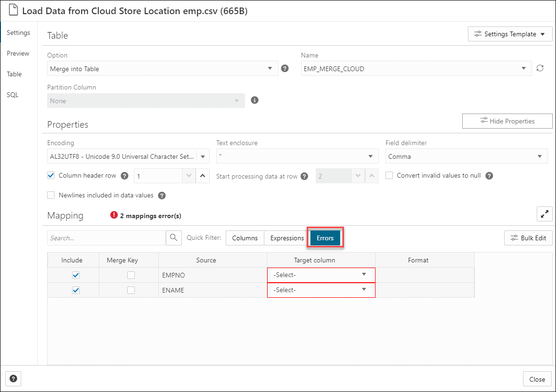Open the SQL tab in sidebar
Viewport: 556px width, 392px height.
(x=12, y=95)
